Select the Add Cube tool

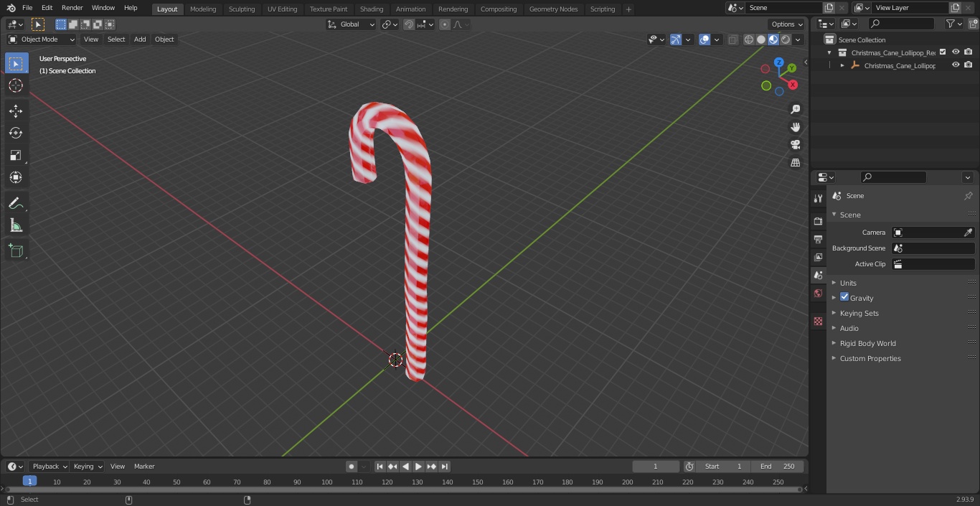[16, 250]
